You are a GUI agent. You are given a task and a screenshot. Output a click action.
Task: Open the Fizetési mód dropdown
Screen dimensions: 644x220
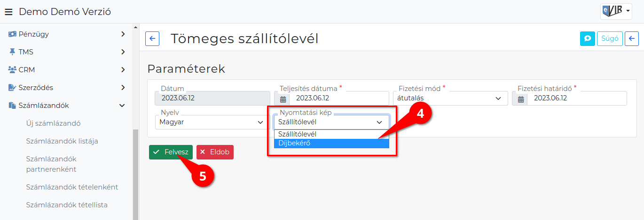[x=450, y=98]
